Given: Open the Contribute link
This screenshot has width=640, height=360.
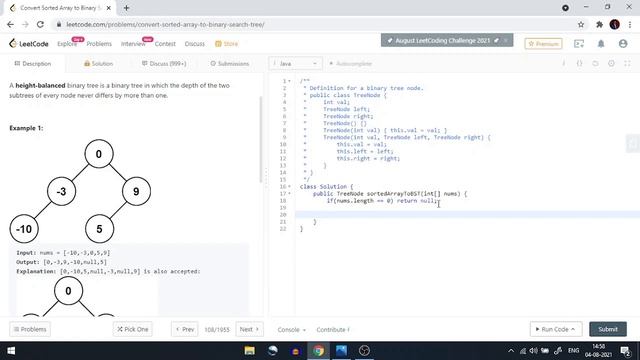Looking at the screenshot, I should tap(333, 329).
